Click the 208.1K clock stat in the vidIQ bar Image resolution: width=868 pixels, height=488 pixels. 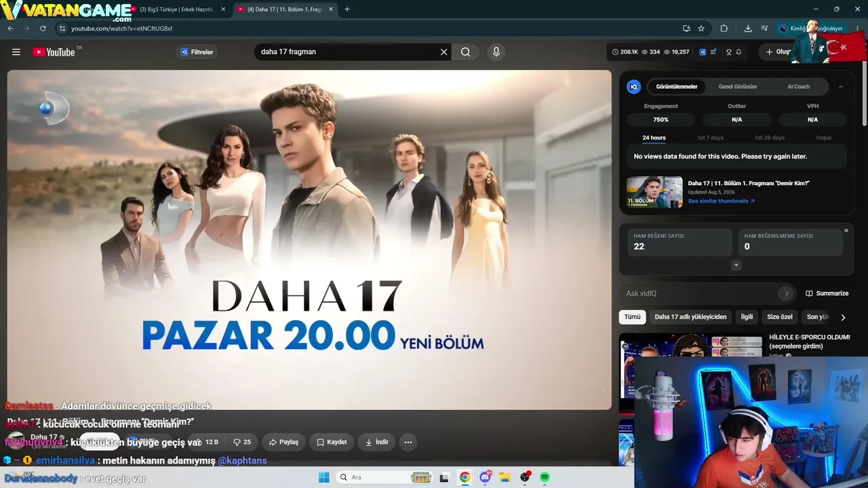pos(625,52)
